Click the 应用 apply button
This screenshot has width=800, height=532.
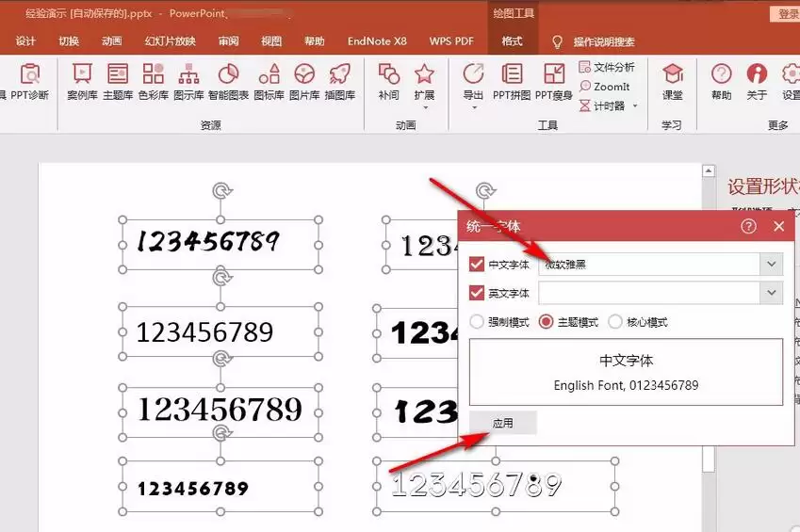503,423
